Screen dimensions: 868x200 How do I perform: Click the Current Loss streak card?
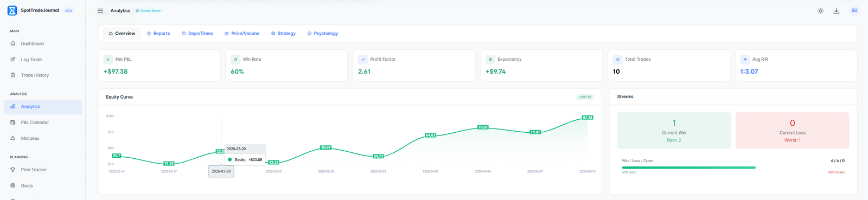click(x=792, y=131)
